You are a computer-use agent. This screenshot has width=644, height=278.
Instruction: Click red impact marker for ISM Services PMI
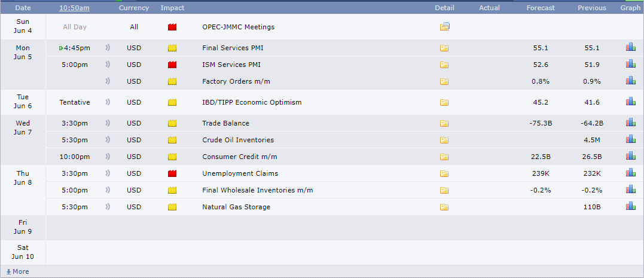coord(172,65)
